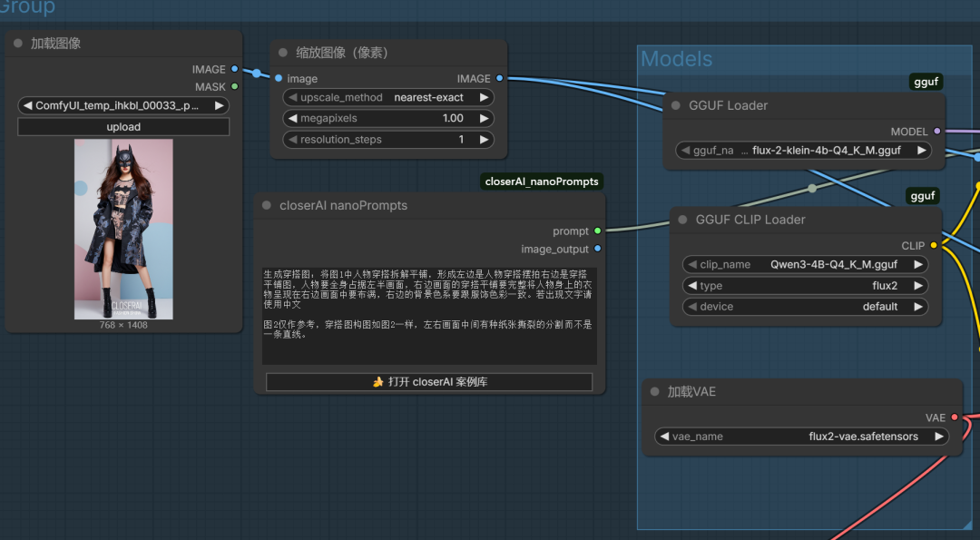Click the GGUF Loader node title
Screen dimensions: 980x540
pyautogui.click(x=728, y=105)
